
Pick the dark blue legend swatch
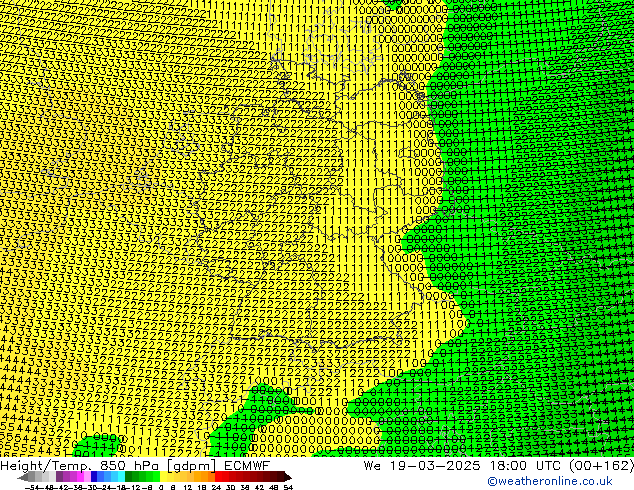click(94, 477)
